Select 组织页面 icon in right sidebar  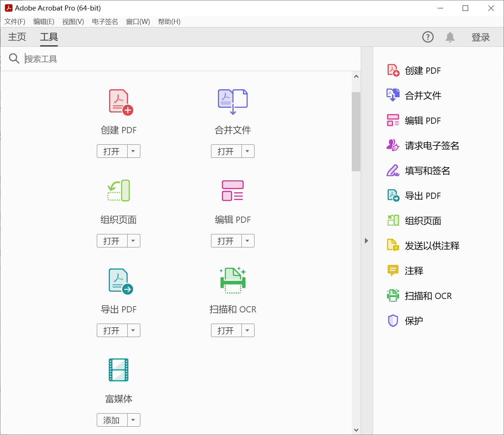393,220
